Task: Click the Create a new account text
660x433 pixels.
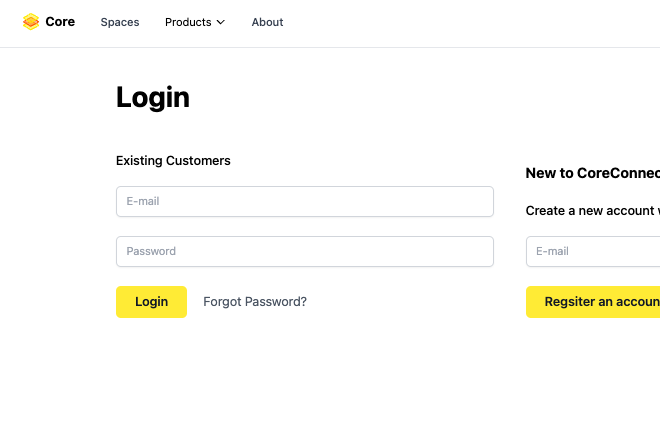Action: pos(592,211)
